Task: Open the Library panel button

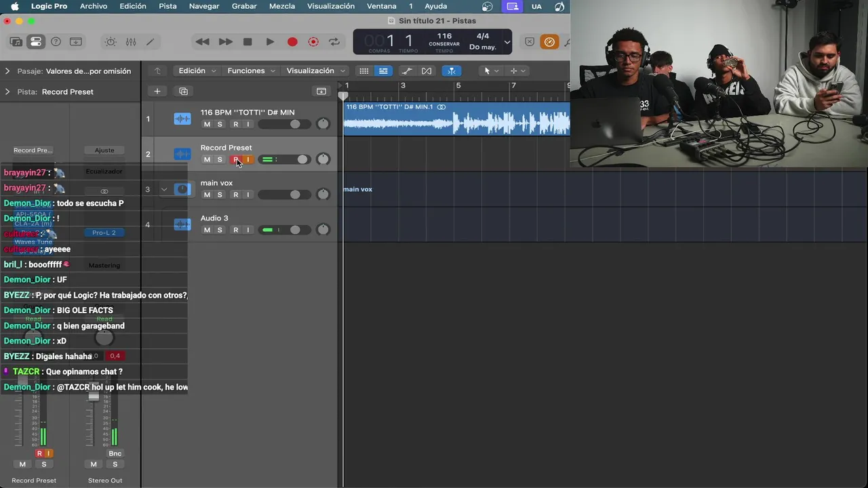Action: [x=16, y=42]
